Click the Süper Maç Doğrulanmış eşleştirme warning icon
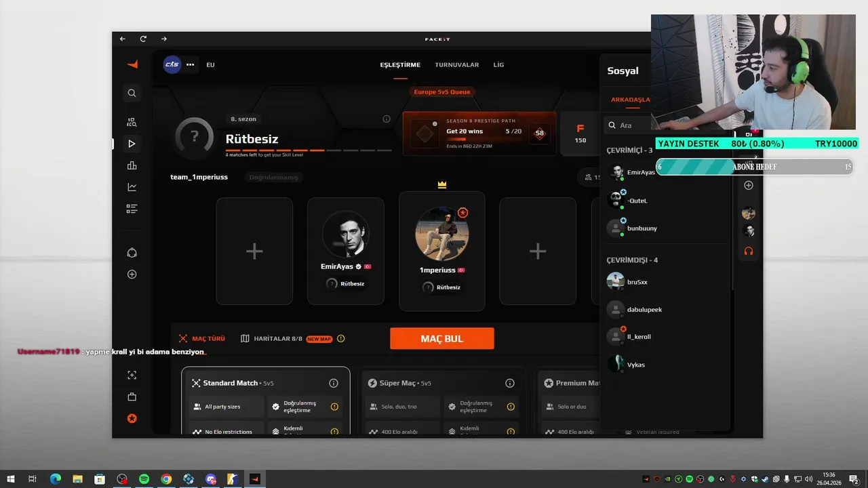The height and width of the screenshot is (488, 868). (511, 407)
